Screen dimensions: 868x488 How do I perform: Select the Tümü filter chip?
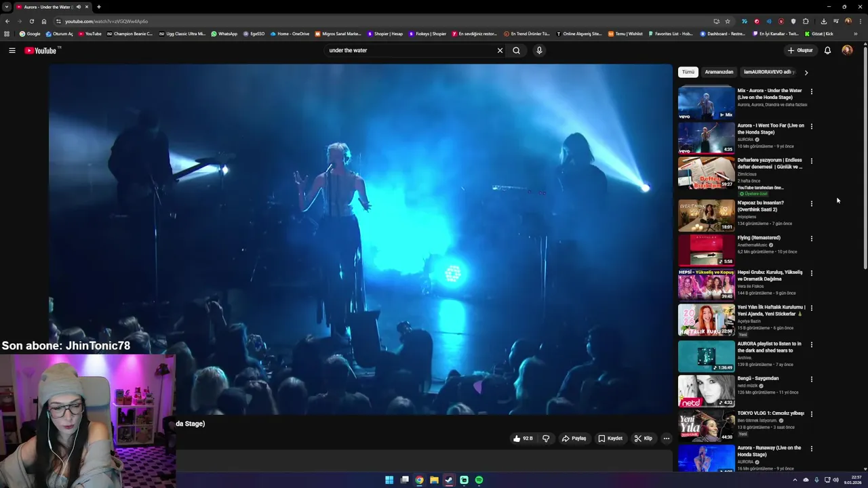688,72
